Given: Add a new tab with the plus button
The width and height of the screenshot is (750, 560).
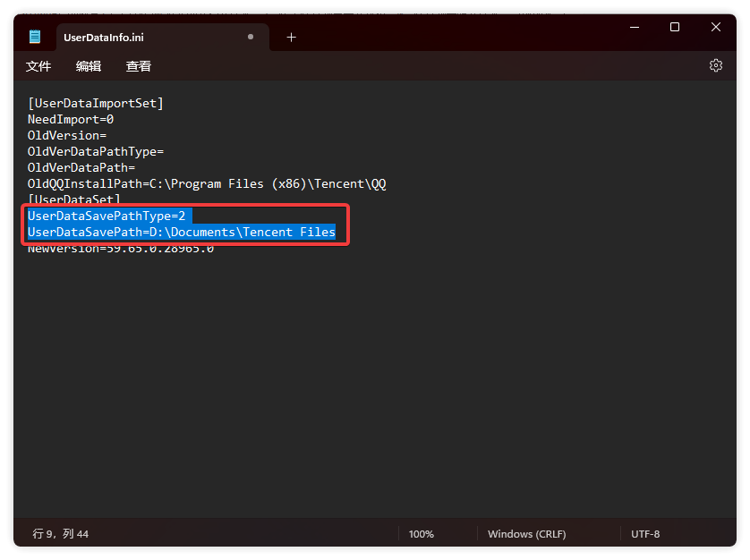Looking at the screenshot, I should 291,38.
